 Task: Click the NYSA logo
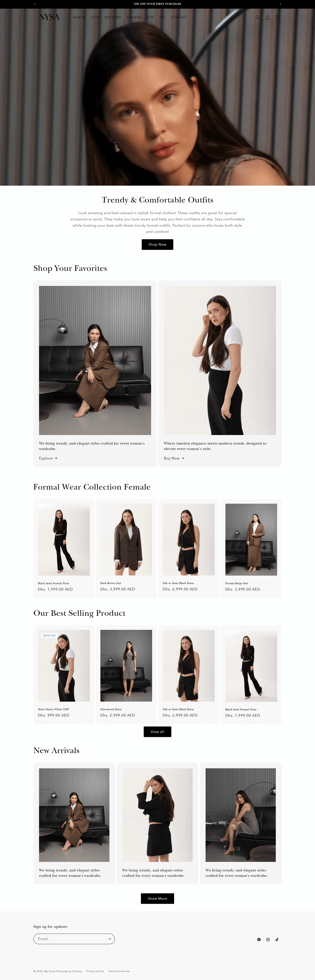pos(50,17)
